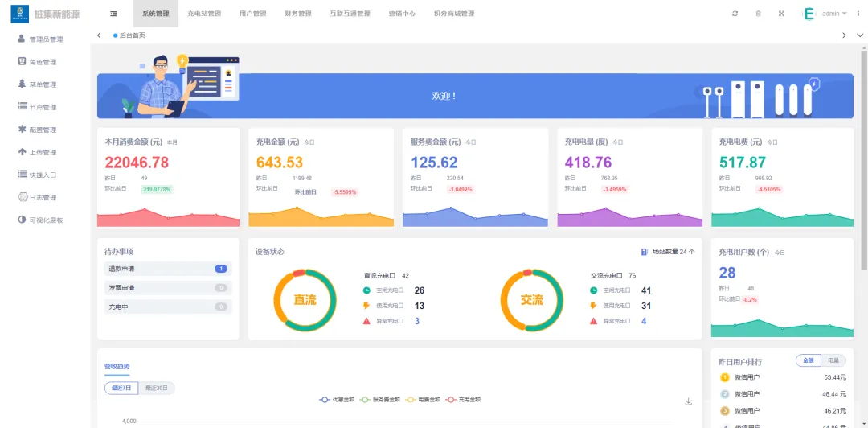Screen dimensions: 868x428
Task: Toggle 优惠金额 series in chart legend
Action: [x=337, y=399]
